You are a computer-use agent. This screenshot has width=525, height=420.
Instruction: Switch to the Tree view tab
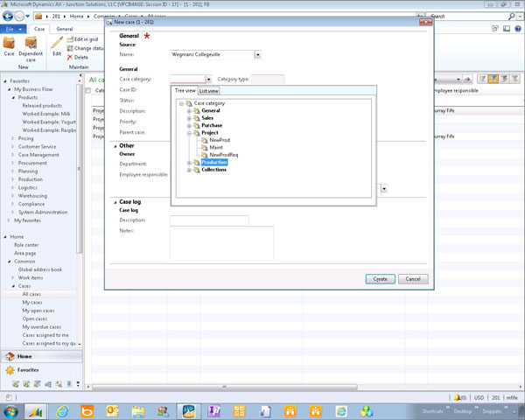point(185,90)
